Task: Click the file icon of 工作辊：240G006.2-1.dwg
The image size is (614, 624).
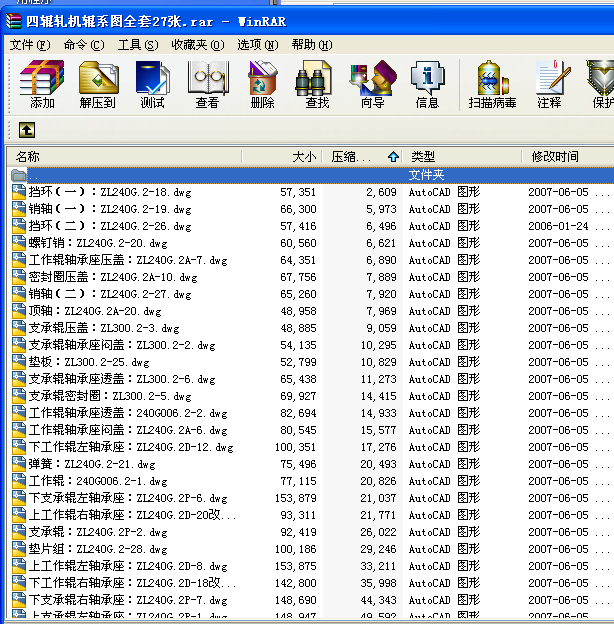Action: click(x=19, y=481)
